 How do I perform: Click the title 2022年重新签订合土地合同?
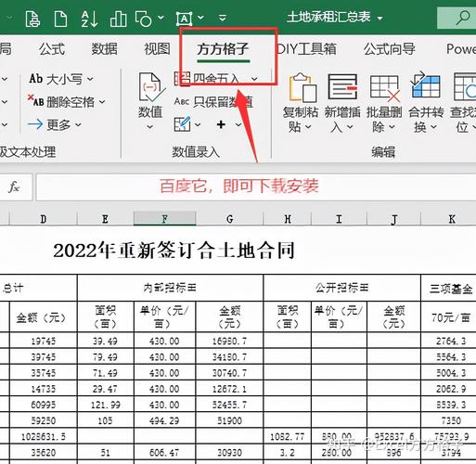(174, 251)
